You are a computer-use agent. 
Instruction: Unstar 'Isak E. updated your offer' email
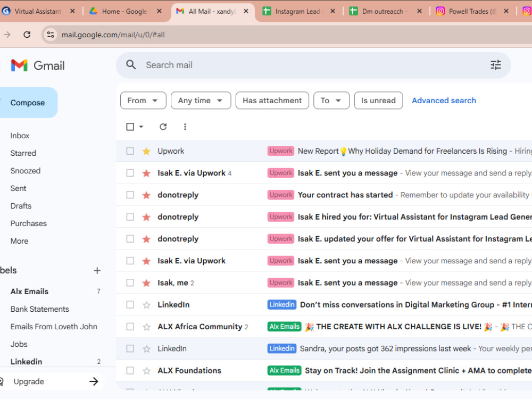point(146,239)
